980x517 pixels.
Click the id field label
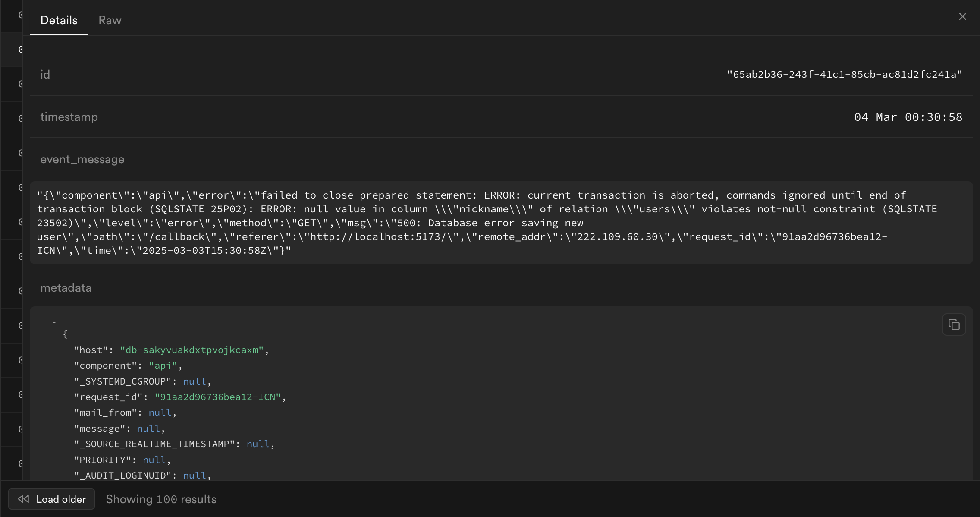[x=45, y=75]
